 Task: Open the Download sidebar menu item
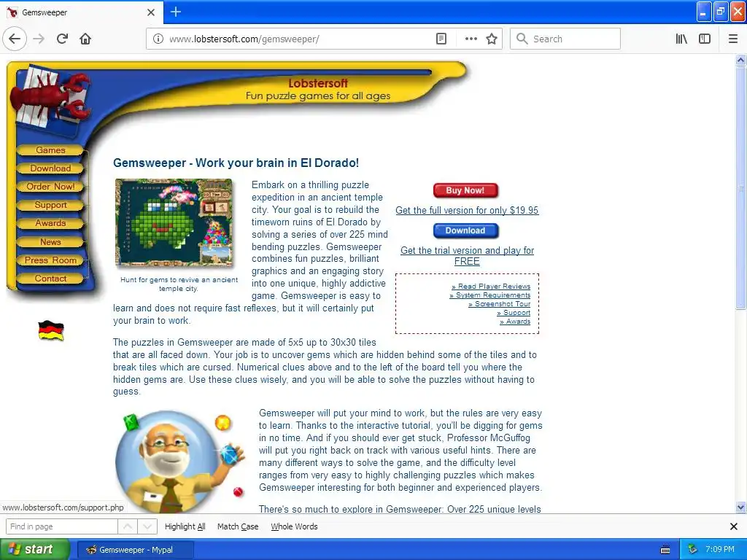[50, 168]
